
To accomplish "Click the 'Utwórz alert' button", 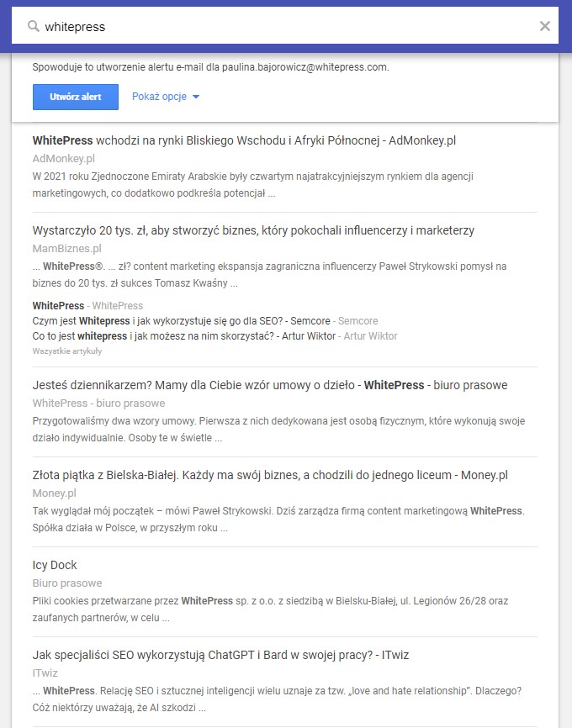I will (x=75, y=97).
